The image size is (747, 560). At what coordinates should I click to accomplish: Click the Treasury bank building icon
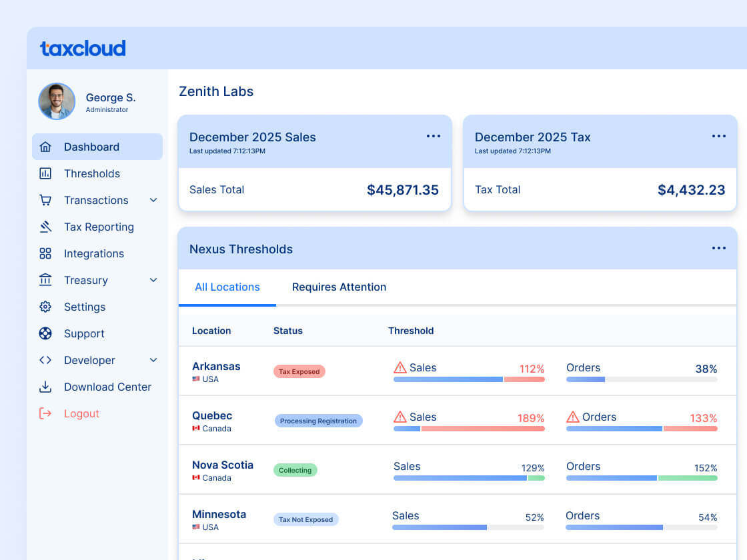click(x=45, y=280)
